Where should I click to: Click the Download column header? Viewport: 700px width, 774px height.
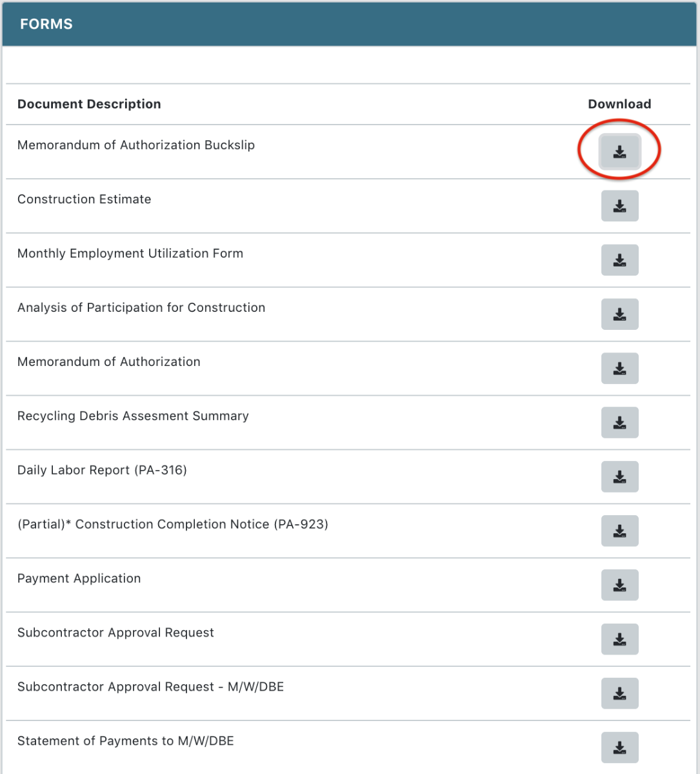pos(619,104)
